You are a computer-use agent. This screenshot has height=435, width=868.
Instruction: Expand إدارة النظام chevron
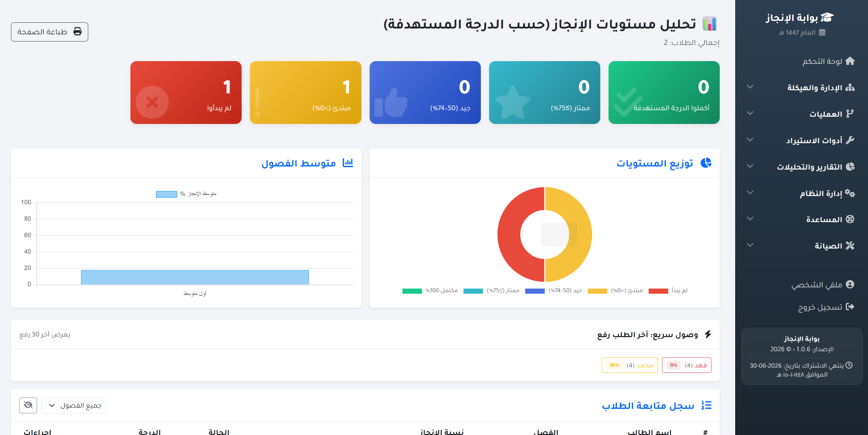(750, 193)
